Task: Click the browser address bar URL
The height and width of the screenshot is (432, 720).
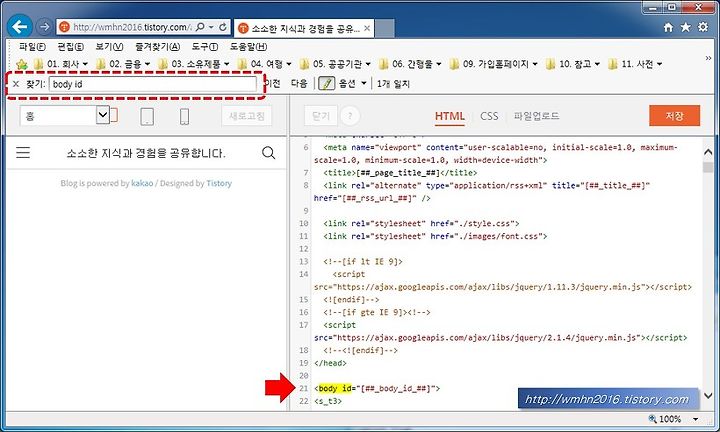Action: pyautogui.click(x=130, y=27)
